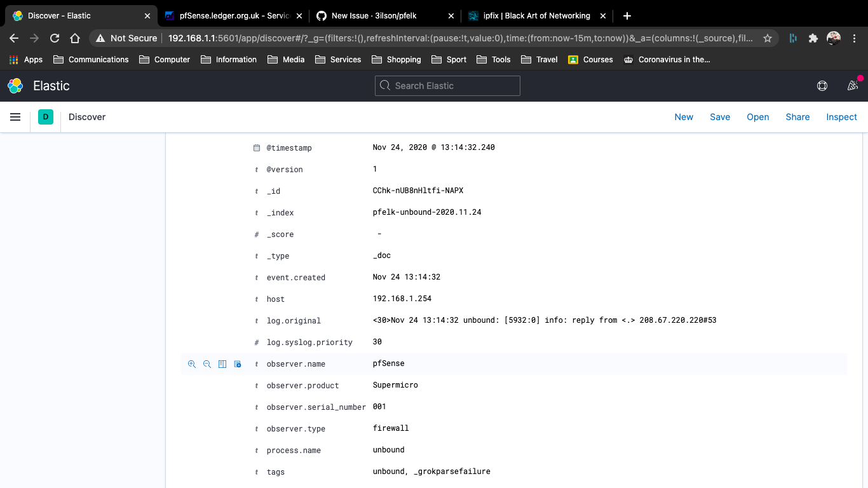Open the Shopping bookmarks folder

[x=396, y=59]
